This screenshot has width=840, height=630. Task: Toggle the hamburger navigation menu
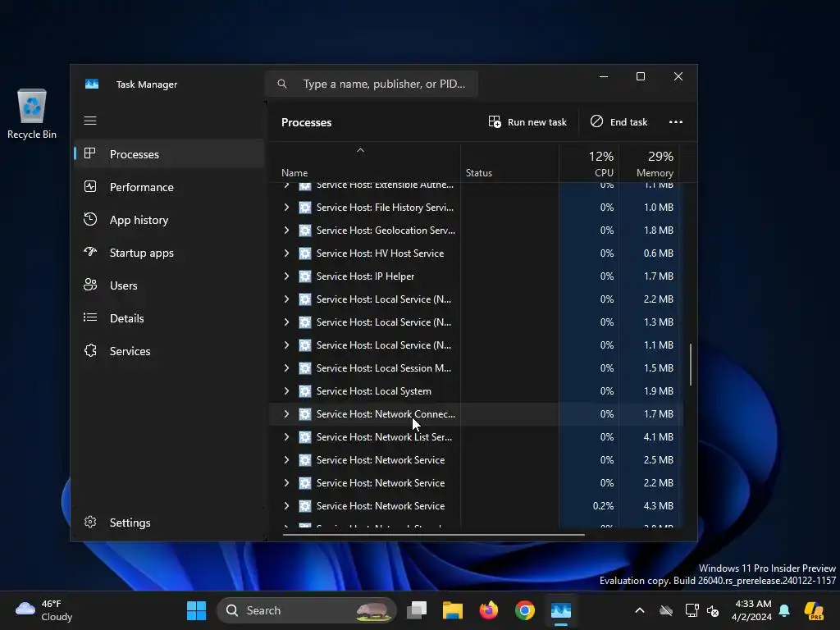click(90, 121)
